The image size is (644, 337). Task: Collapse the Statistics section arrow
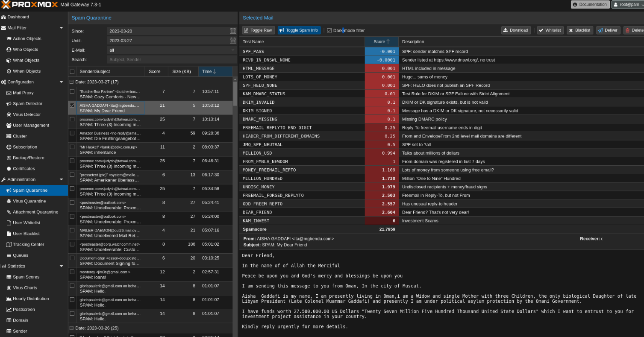coord(62,266)
